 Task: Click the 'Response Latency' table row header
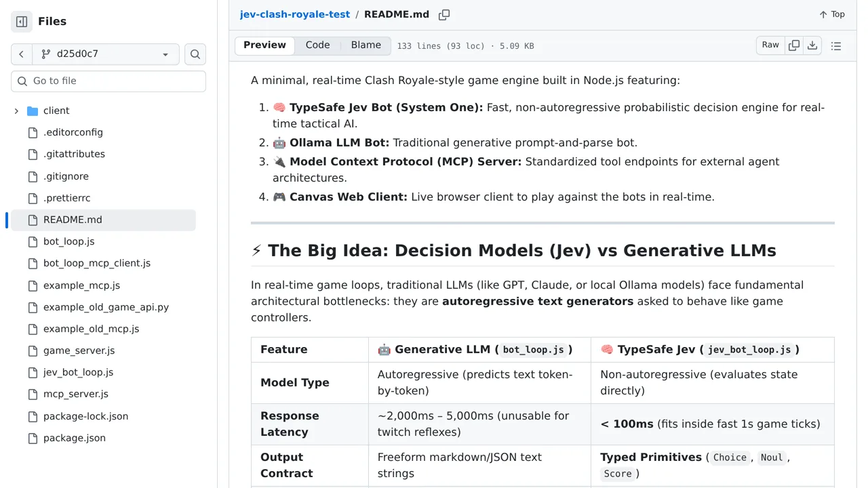click(x=310, y=424)
